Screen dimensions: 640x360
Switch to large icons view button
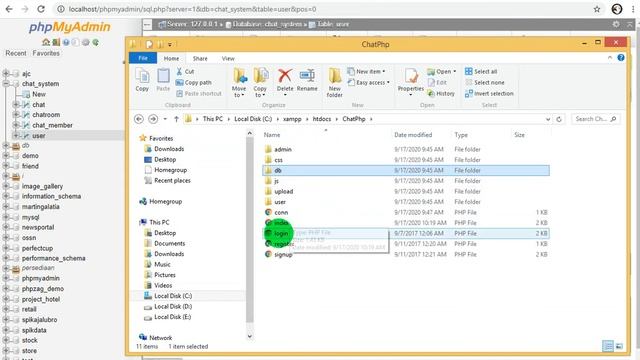coord(619,346)
